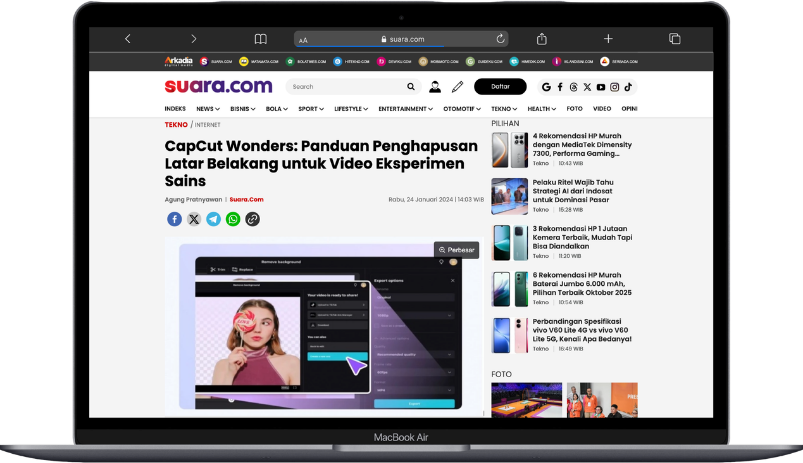Open Hitekno.com in the network bar

351,61
